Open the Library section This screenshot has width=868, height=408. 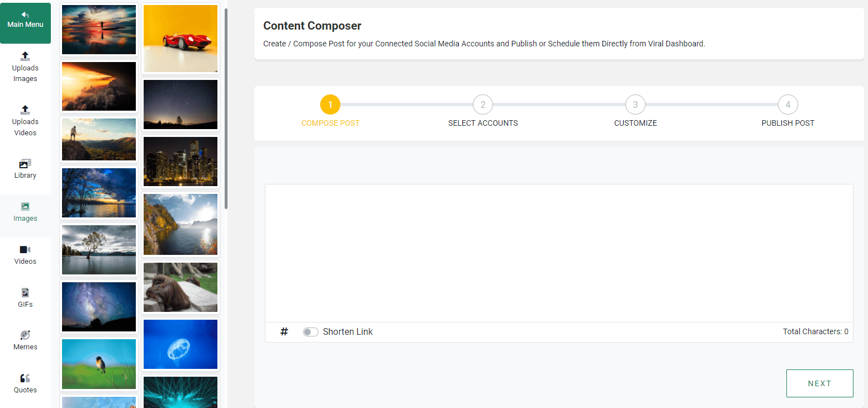click(25, 169)
